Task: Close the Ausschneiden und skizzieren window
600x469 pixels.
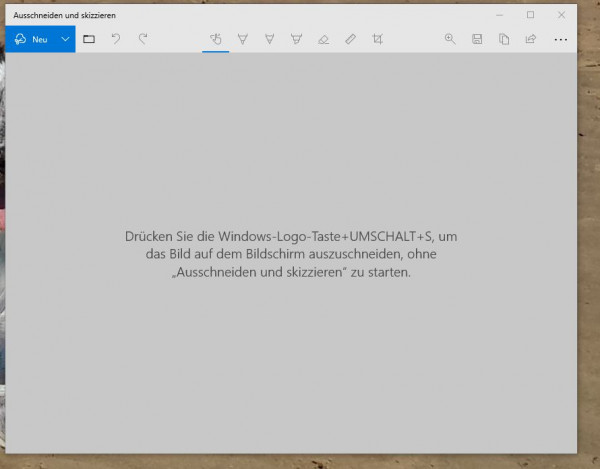Action: click(561, 15)
